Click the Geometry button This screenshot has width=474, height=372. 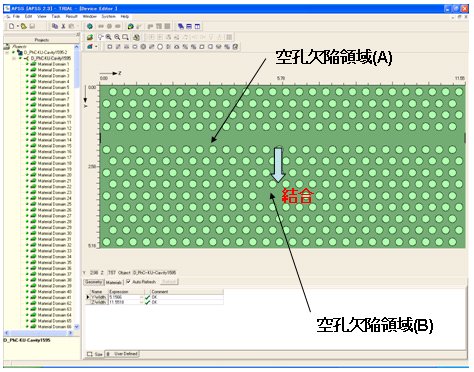tap(93, 282)
